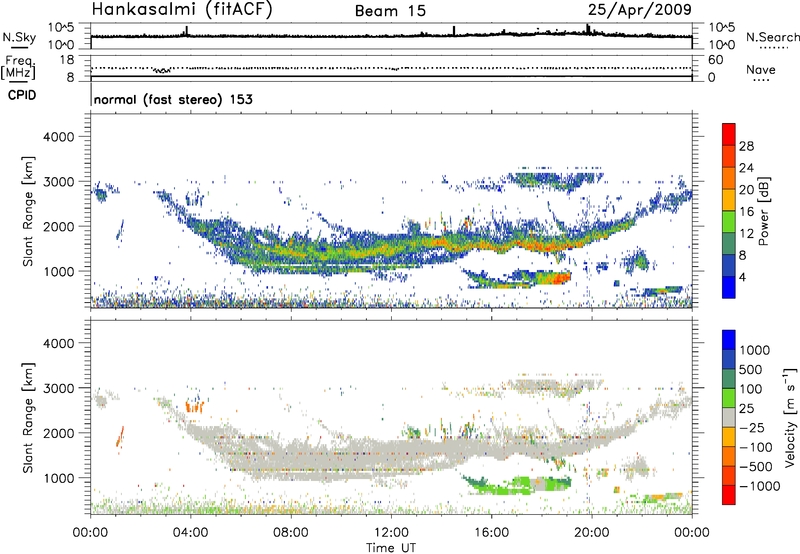
Task: Click 1000 km tick in power panel
Action: [x=58, y=271]
